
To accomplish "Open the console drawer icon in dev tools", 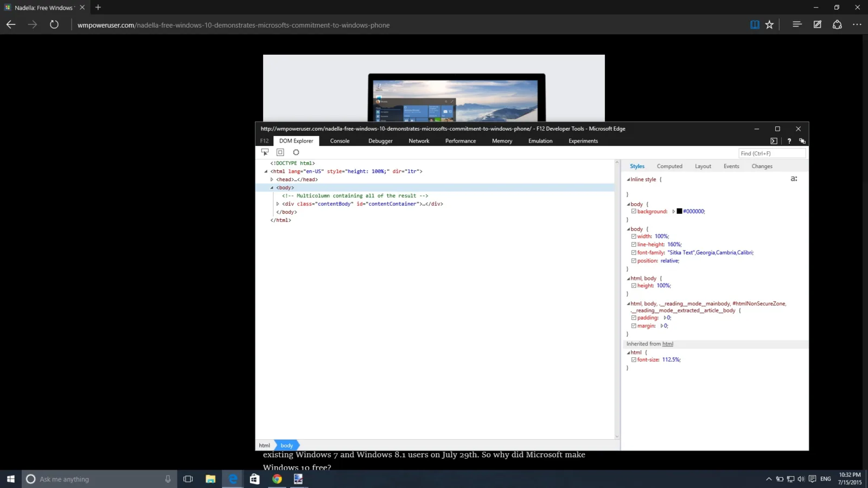I will coord(774,141).
